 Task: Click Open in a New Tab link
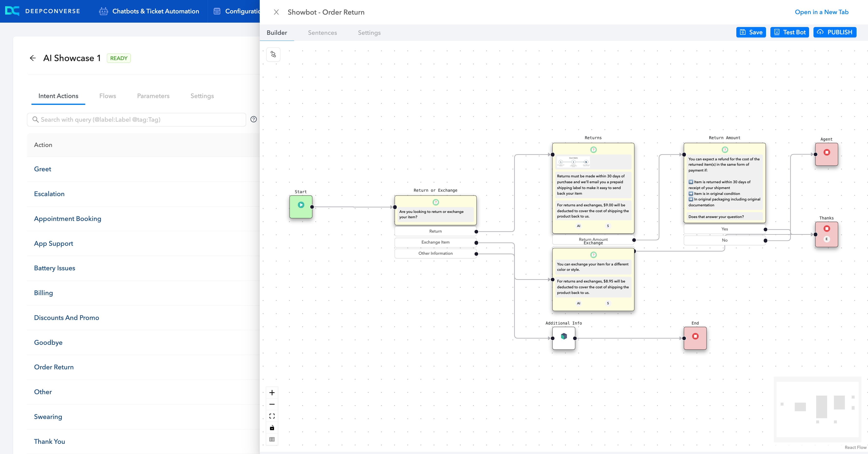point(821,12)
